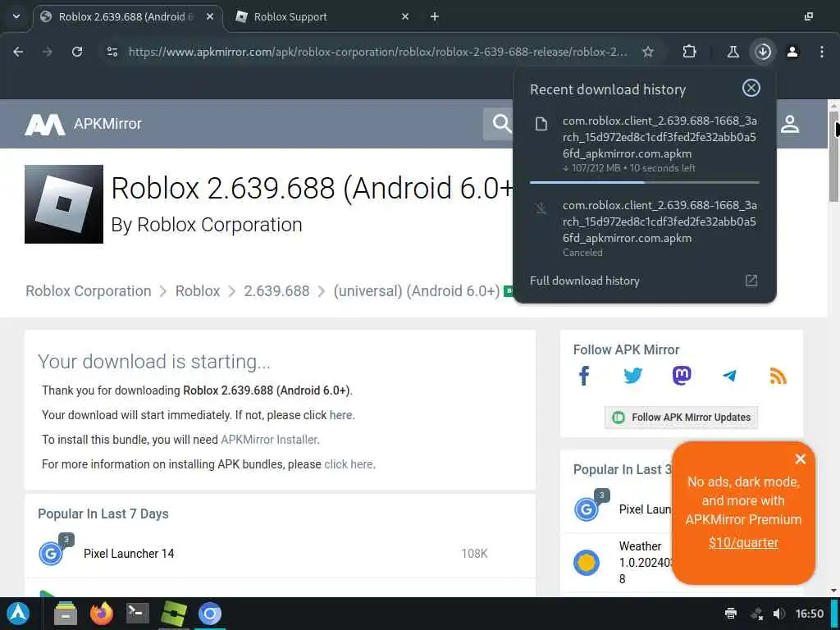
Task: Close the download history popup
Action: coord(751,88)
